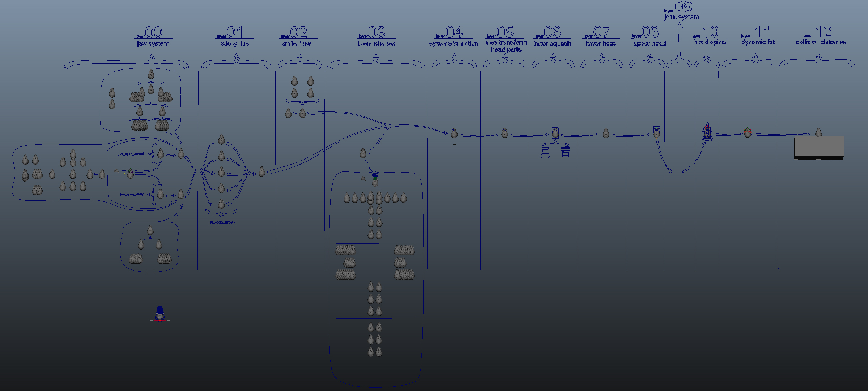Select the gray collision plane under last head
The height and width of the screenshot is (391, 868).
point(819,148)
